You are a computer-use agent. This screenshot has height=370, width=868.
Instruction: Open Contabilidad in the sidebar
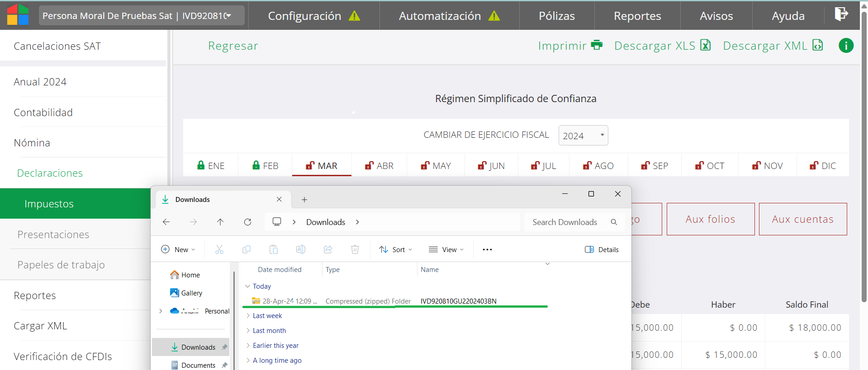(x=43, y=112)
